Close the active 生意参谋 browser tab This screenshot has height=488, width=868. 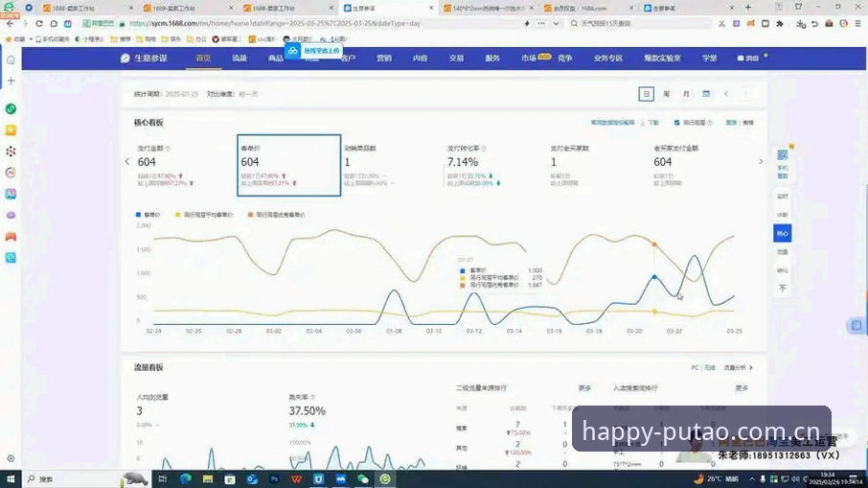click(431, 8)
